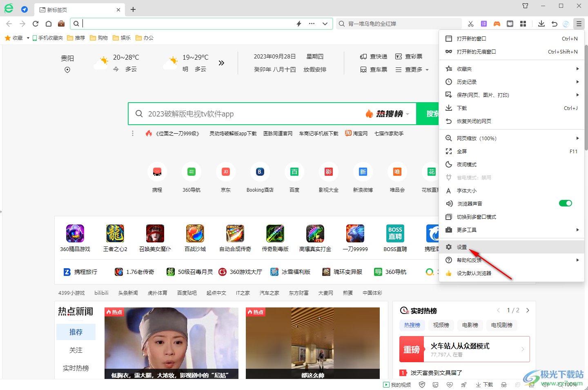Expand the 帮助和反馈 submenu
588x390 pixels.
coord(512,260)
